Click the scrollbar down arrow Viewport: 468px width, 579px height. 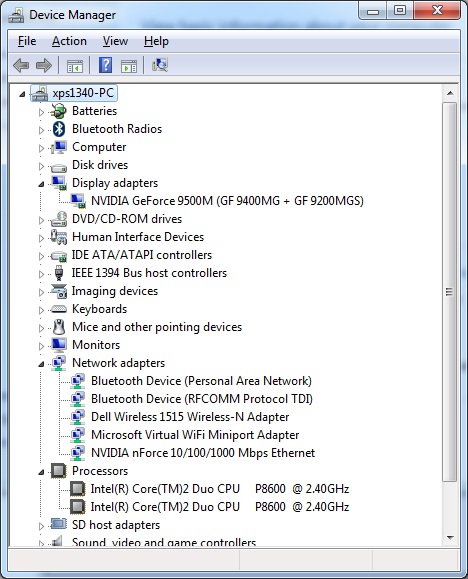tap(450, 538)
